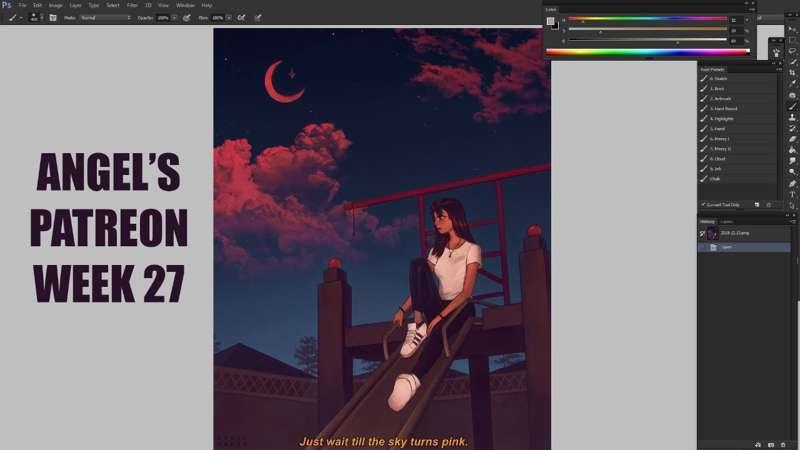Open the Image menu

(55, 5)
